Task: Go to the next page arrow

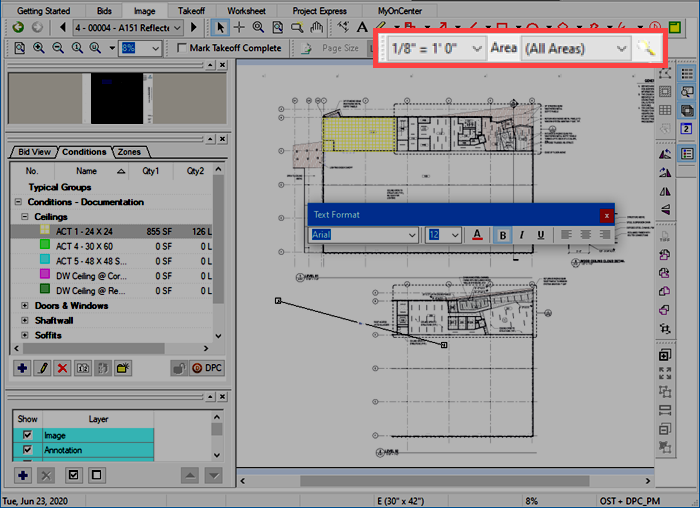Action: tap(194, 28)
